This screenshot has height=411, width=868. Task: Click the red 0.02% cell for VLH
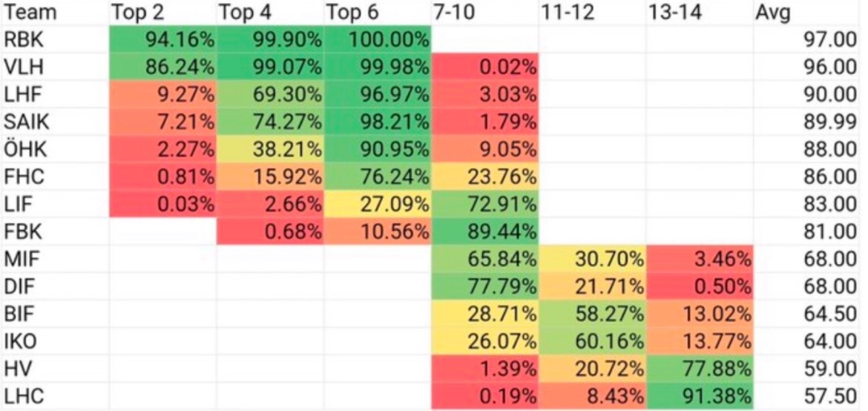click(485, 67)
